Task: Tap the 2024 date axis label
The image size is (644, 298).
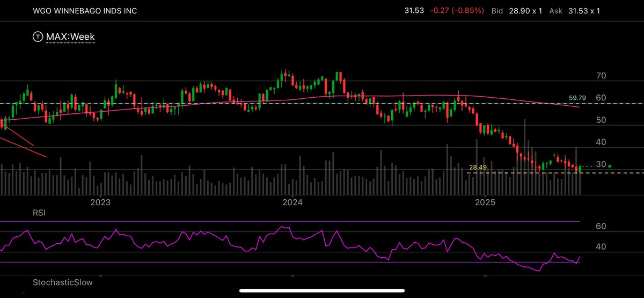Action: (x=293, y=203)
